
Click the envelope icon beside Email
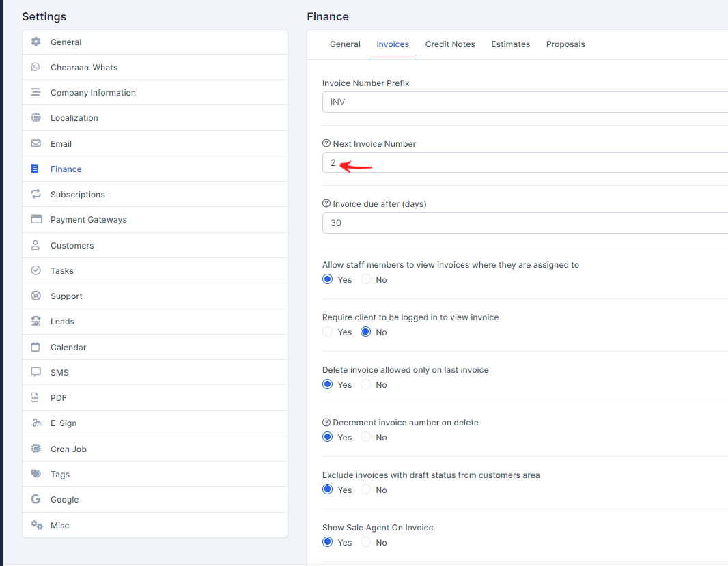coord(36,144)
